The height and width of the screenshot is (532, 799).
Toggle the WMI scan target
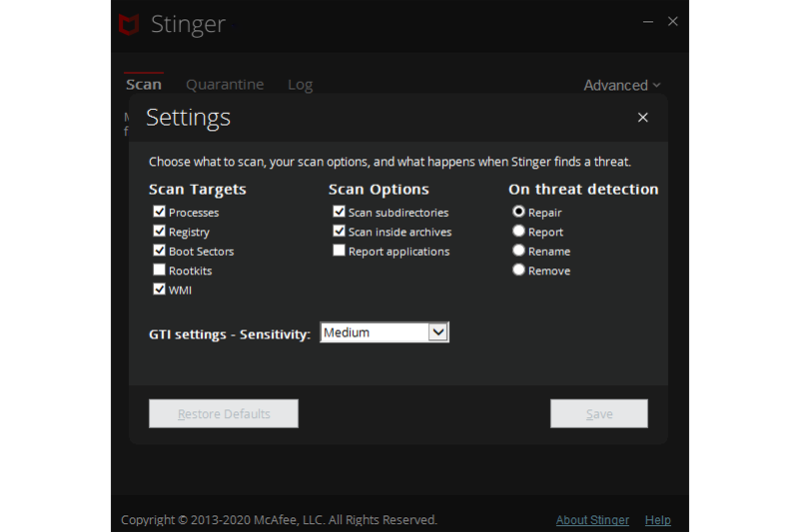coord(160,289)
